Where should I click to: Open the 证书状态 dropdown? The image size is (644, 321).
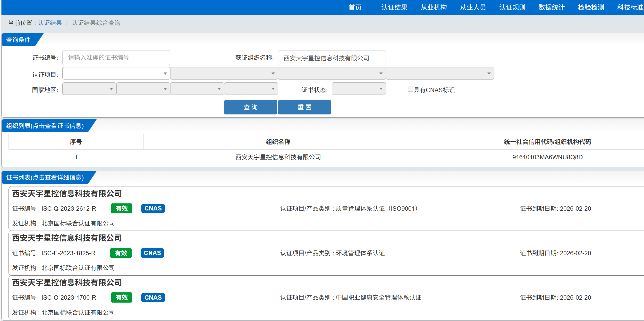pos(358,89)
